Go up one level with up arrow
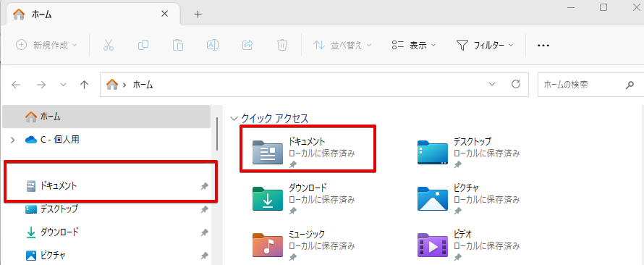 tap(84, 85)
